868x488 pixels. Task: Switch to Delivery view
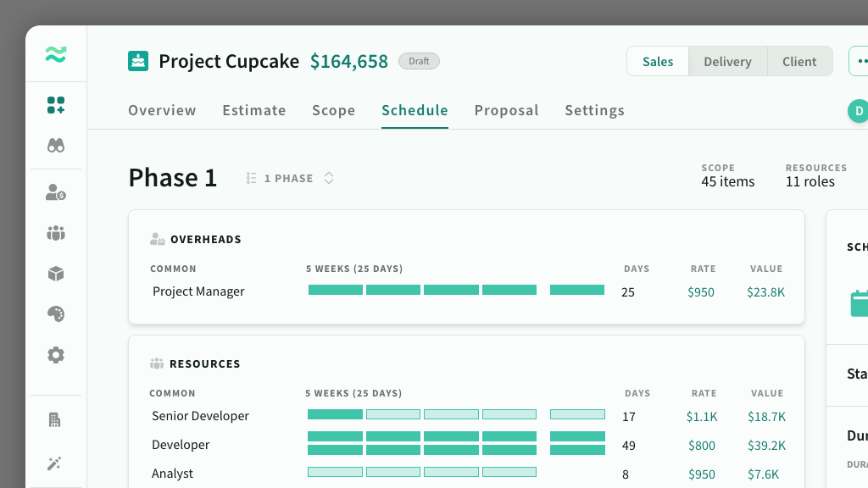(x=727, y=62)
